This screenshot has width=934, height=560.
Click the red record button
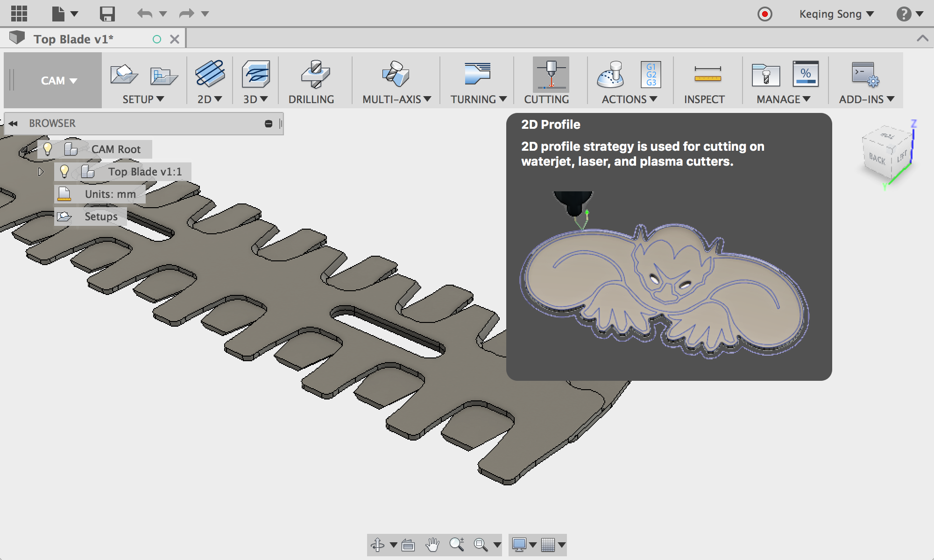[x=764, y=14]
